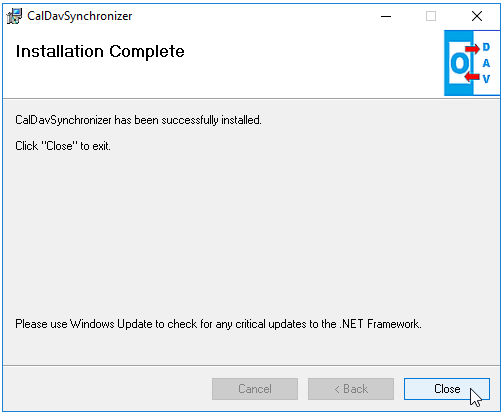Click the letter D in DAV logo

tap(486, 47)
